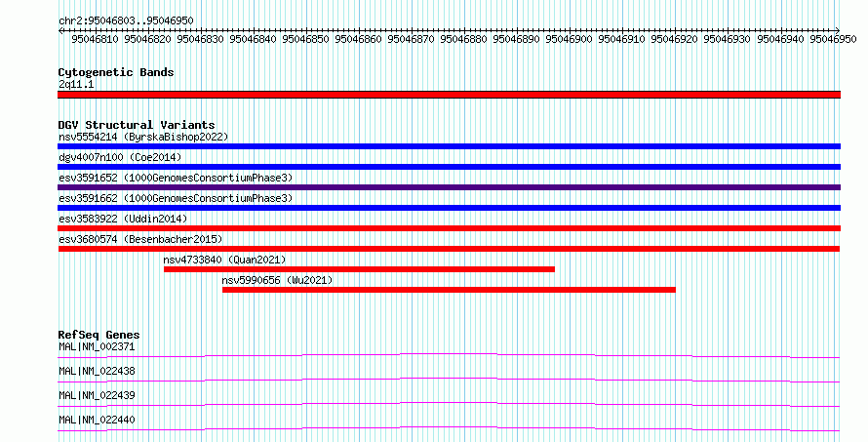Image resolution: width=868 pixels, height=442 pixels.
Task: Click the RefSeq Genes track title
Action: (99, 335)
